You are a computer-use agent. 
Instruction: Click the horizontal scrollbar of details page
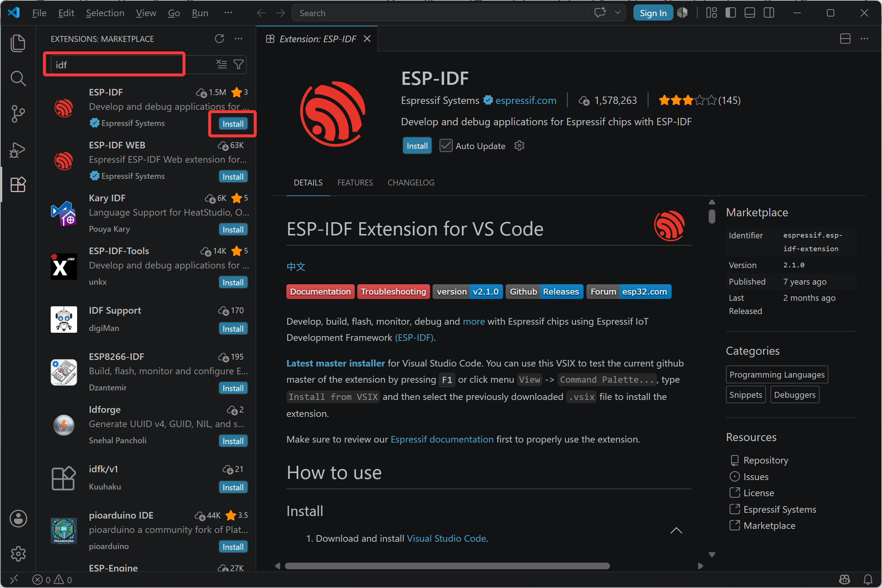tap(447, 566)
